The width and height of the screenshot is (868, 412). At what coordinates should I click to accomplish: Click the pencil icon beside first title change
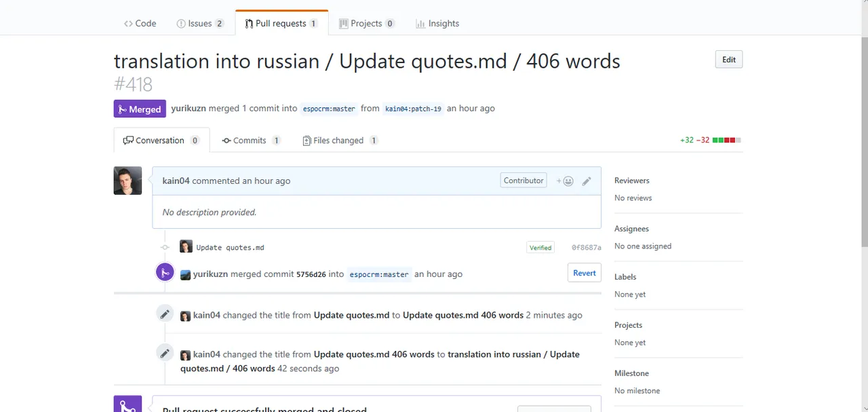pos(165,314)
